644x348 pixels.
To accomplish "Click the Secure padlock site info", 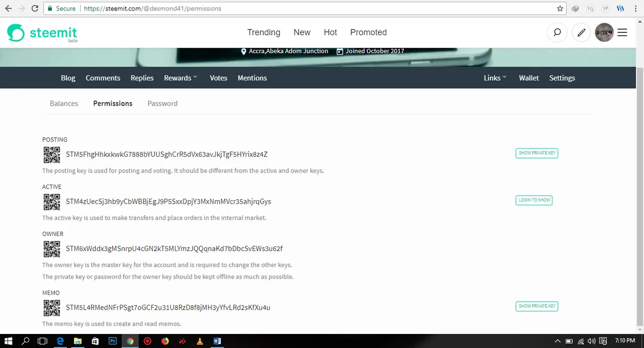I will [61, 9].
